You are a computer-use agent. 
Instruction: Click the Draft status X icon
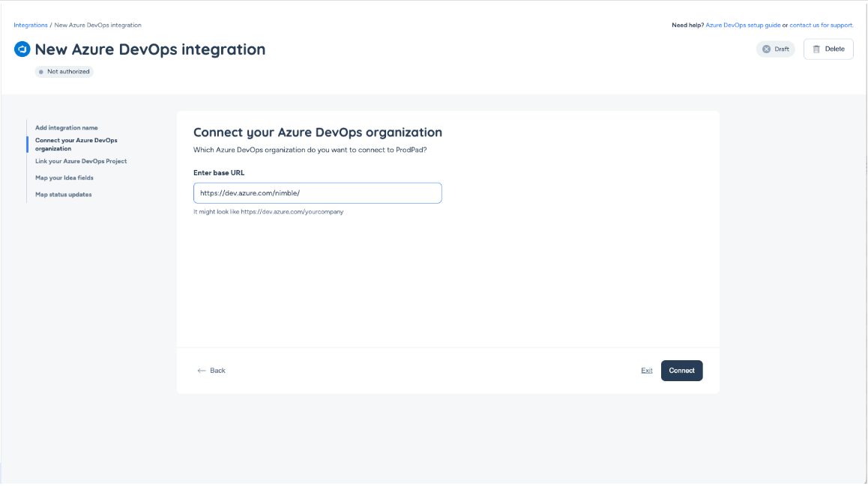766,49
